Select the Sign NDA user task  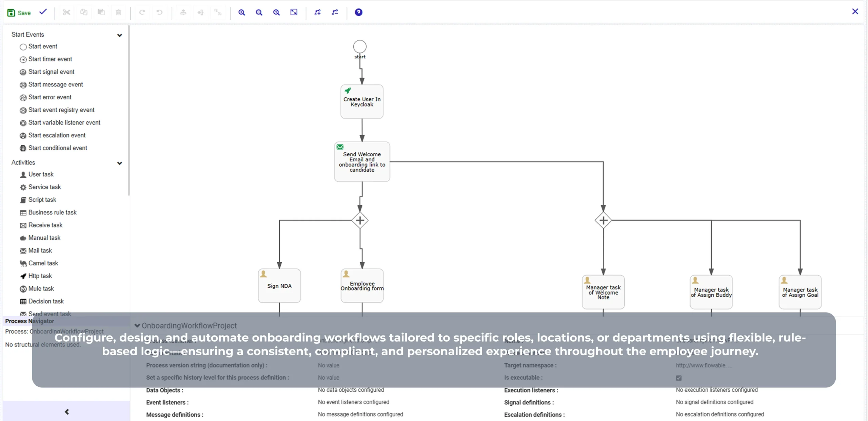click(279, 286)
